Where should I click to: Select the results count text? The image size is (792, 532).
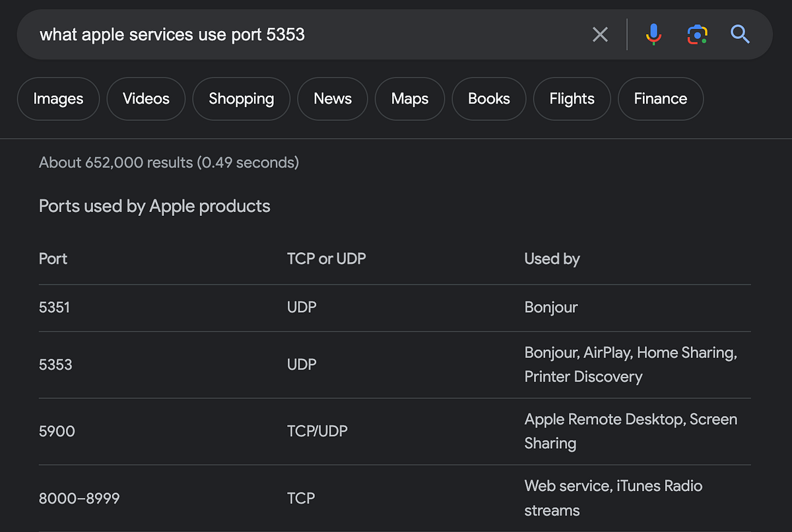[x=169, y=162]
